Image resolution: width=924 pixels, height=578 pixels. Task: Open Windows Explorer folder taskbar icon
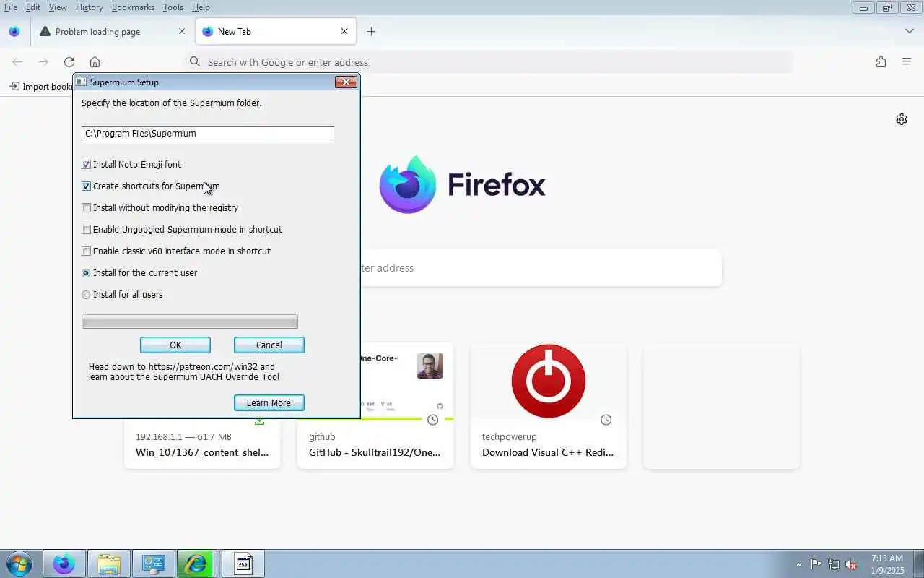click(109, 564)
